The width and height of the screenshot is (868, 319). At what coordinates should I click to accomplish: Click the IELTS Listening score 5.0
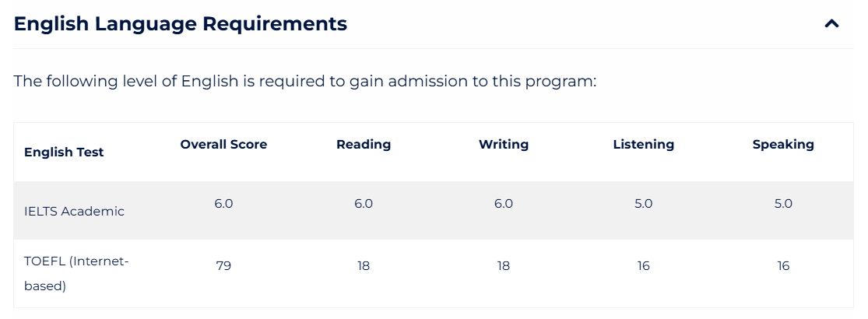(643, 203)
